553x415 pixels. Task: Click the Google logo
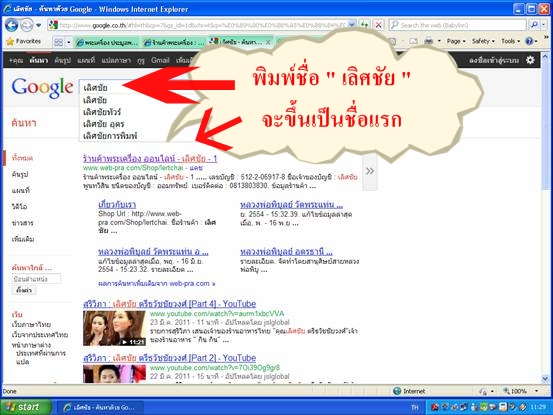tap(42, 87)
